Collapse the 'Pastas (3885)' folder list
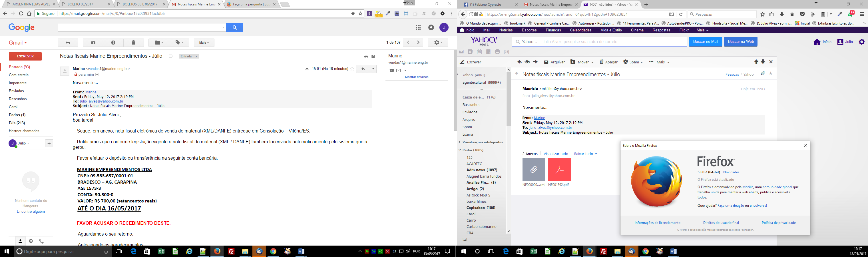This screenshot has height=257, width=868. coord(460,150)
